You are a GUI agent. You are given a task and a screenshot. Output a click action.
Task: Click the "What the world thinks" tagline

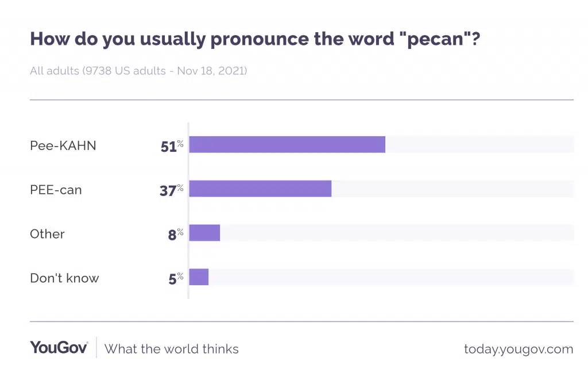point(171,349)
